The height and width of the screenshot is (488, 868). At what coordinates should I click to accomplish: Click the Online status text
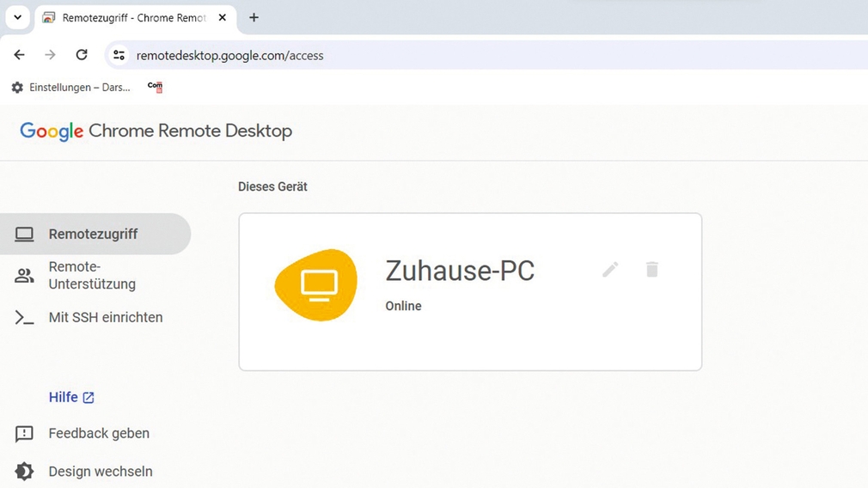point(404,306)
